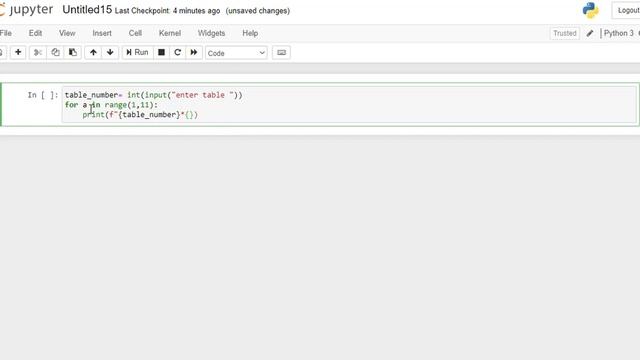
Task: Open the Cell menu
Action: pos(135,33)
